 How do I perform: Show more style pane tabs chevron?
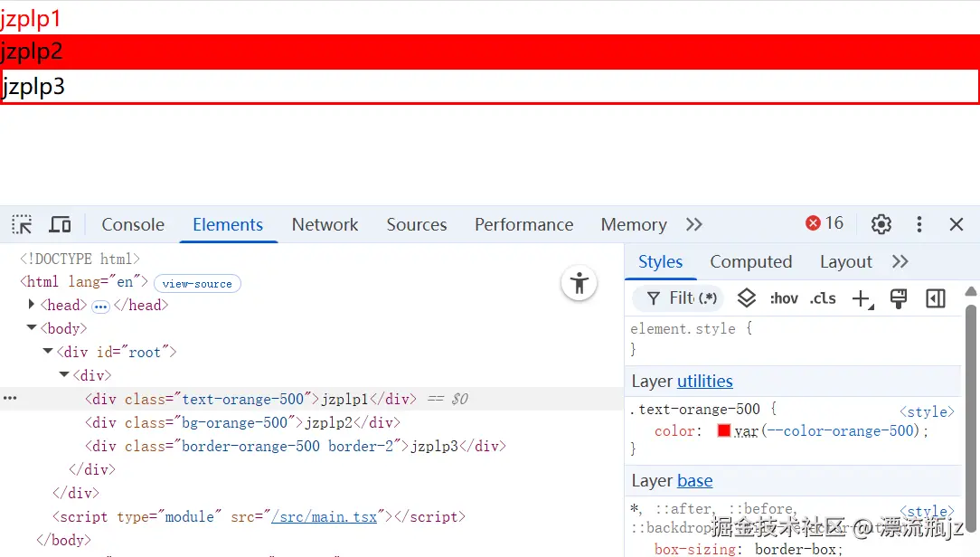click(900, 261)
